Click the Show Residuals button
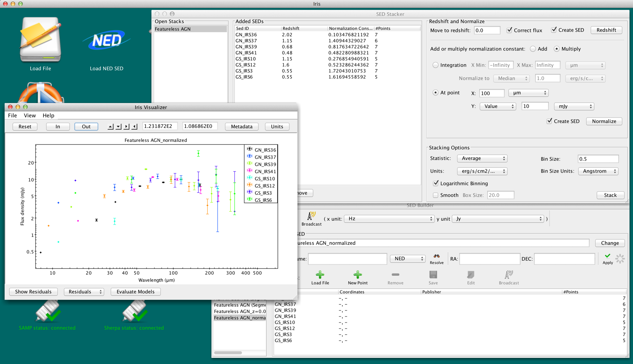The height and width of the screenshot is (364, 633). pos(33,292)
